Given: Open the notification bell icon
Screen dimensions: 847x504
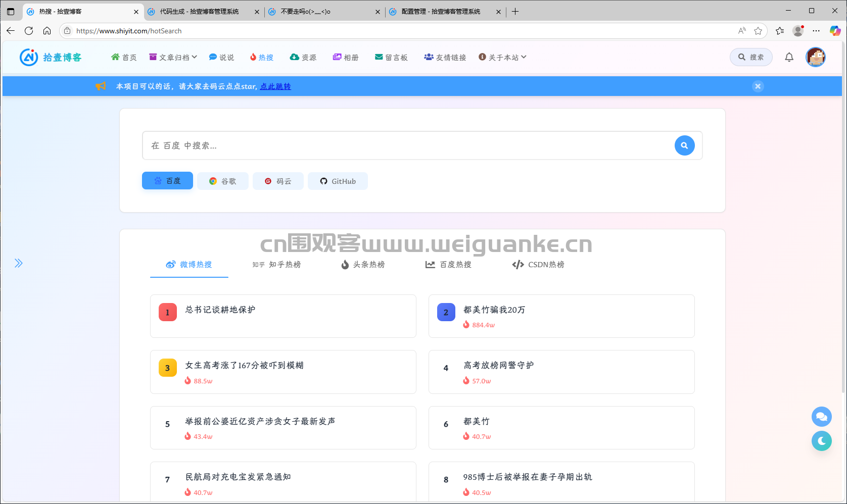Looking at the screenshot, I should click(789, 57).
